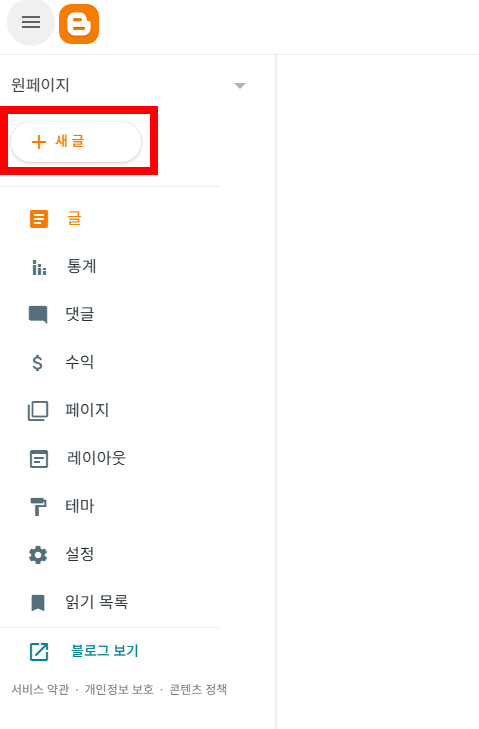Open the 글 posts section

(x=74, y=218)
